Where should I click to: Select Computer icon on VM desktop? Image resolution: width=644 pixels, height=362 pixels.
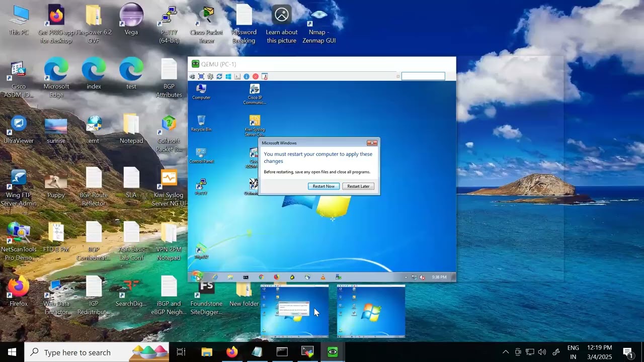point(201,92)
